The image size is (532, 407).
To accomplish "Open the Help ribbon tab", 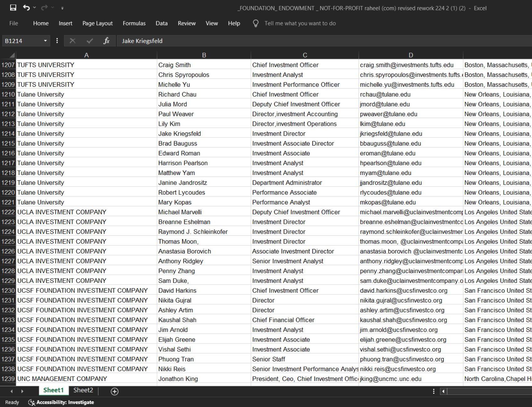I will coord(234,23).
